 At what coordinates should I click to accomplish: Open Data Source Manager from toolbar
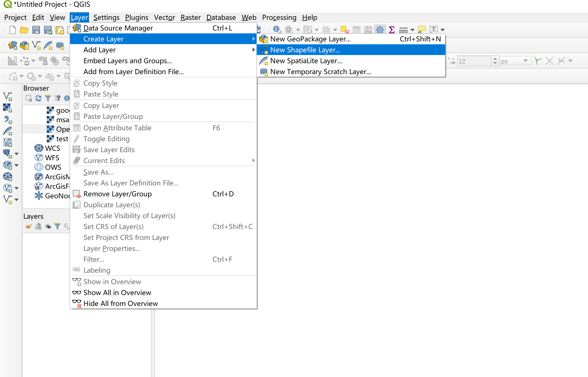coord(12,45)
